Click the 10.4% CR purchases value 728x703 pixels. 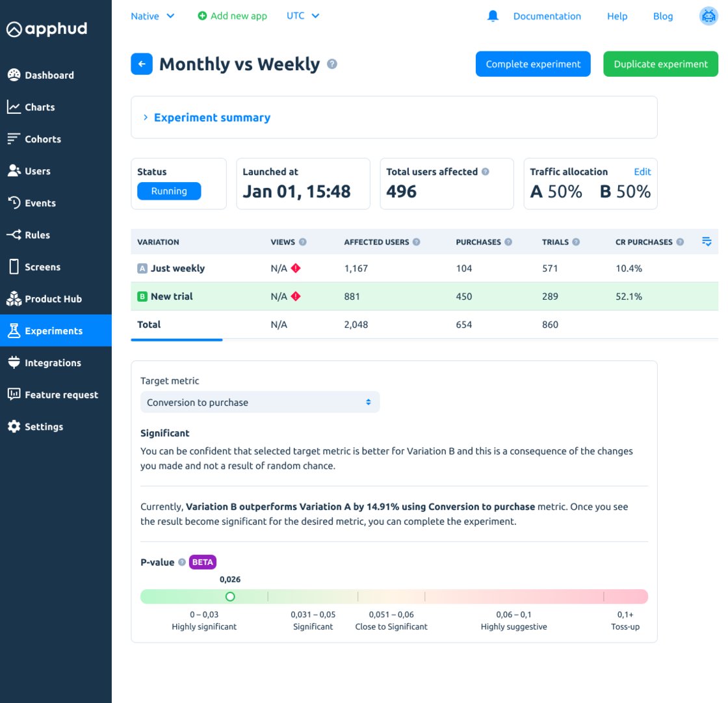click(629, 268)
